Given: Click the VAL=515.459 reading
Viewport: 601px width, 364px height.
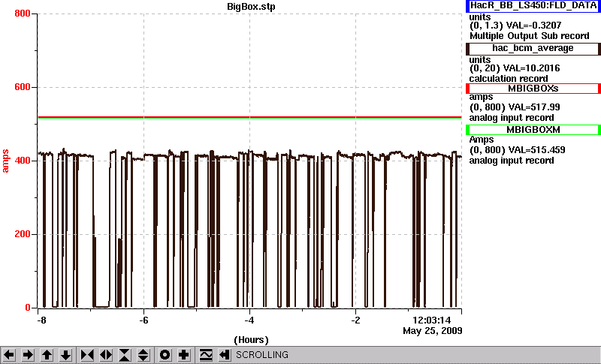Looking at the screenshot, I should point(536,150).
